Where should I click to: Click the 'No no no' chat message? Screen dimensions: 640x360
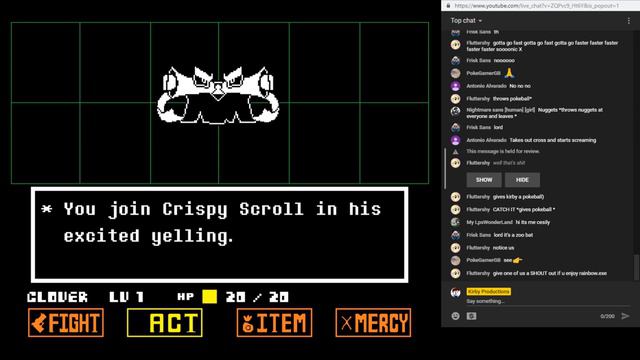pyautogui.click(x=520, y=86)
